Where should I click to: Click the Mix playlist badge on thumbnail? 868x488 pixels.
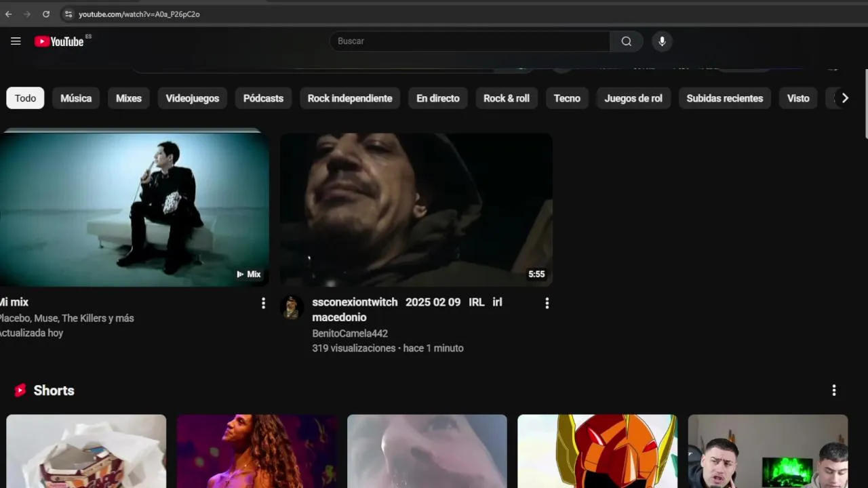point(249,274)
